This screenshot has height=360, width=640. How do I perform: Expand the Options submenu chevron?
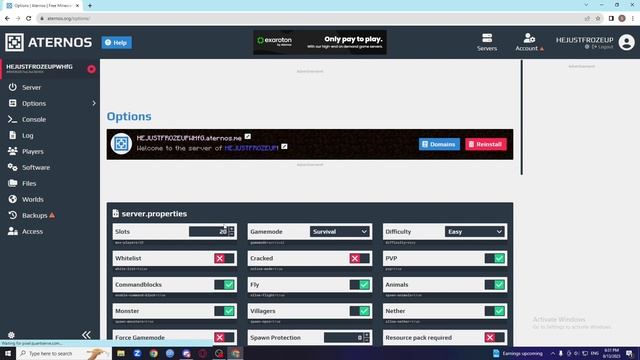click(94, 103)
